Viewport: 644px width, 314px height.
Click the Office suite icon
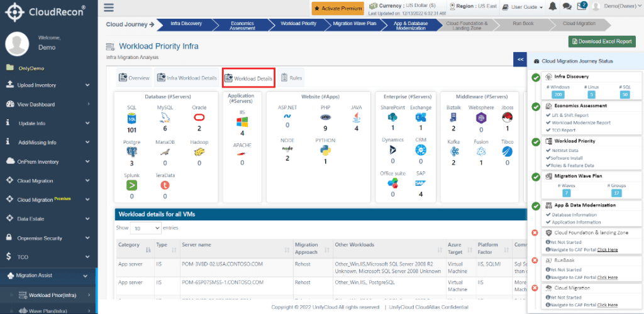pos(392,183)
